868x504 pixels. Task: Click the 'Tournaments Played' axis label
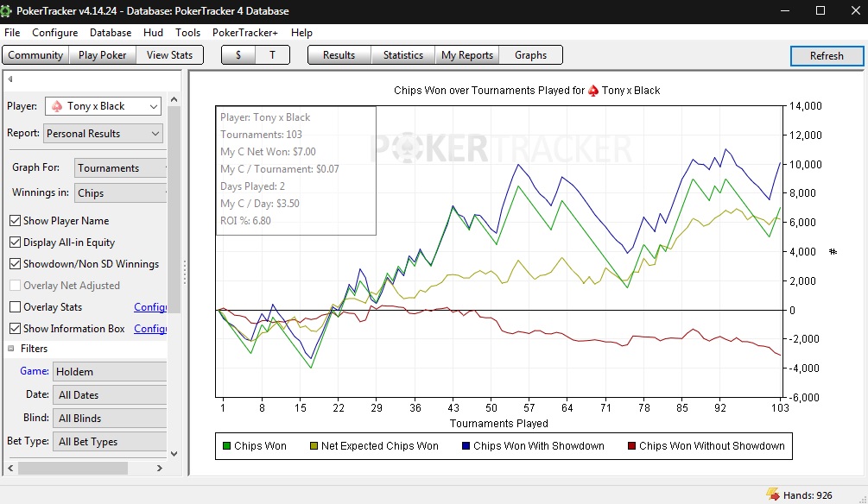point(498,423)
